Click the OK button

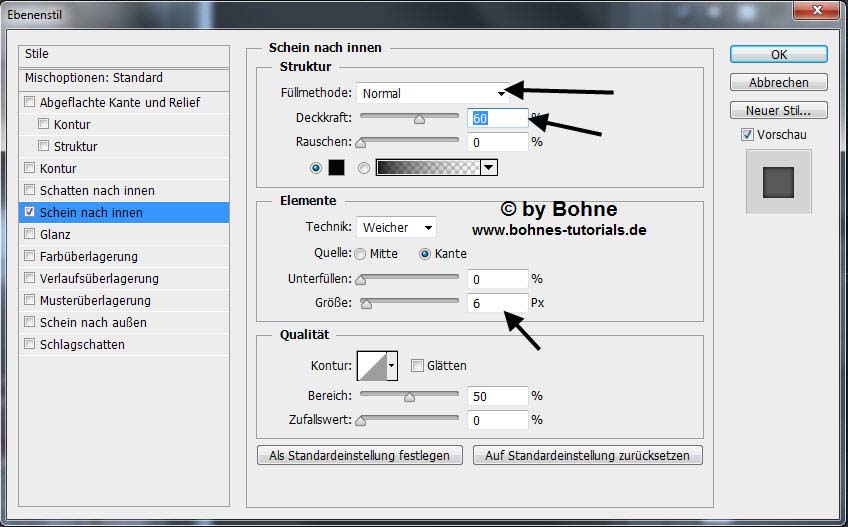pyautogui.click(x=778, y=54)
